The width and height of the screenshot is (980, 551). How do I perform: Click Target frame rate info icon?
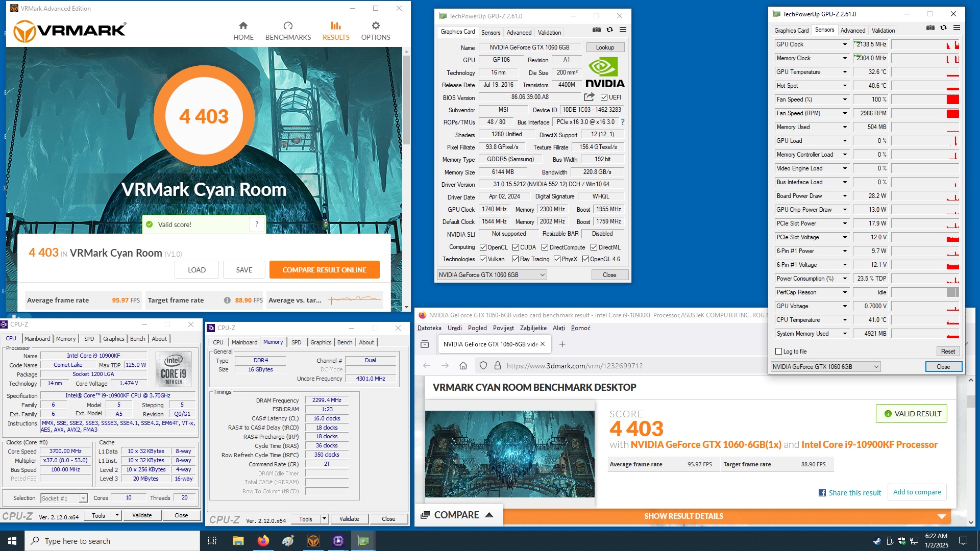click(x=227, y=300)
